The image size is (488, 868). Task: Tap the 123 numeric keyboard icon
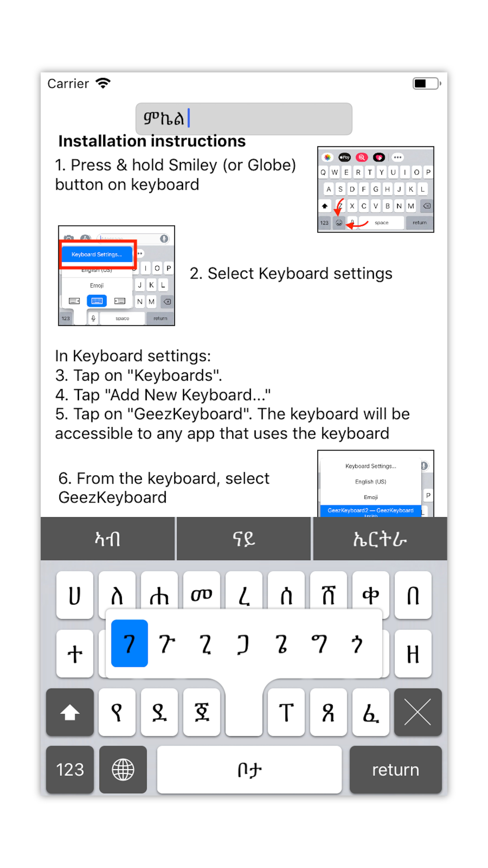[70, 769]
